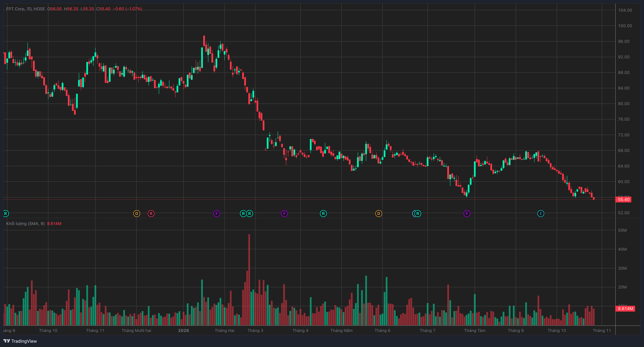Click the purple F marker before Tháng Tám
The image size is (644, 347).
pos(467,214)
